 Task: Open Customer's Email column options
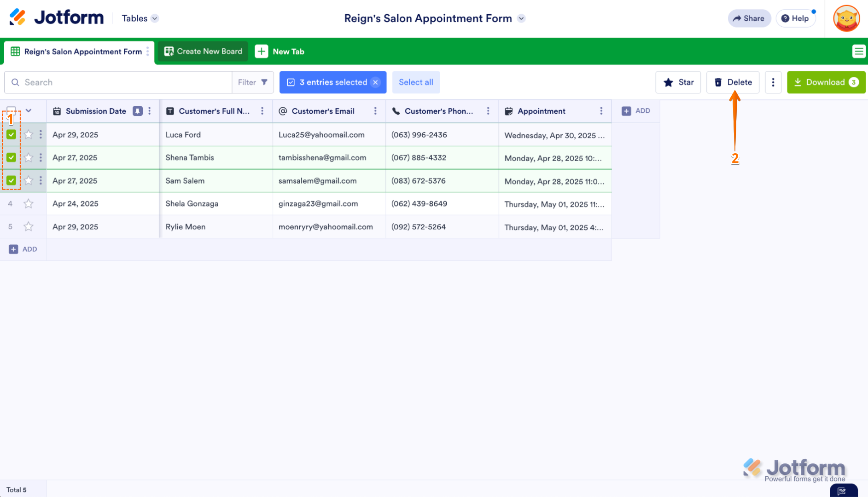pyautogui.click(x=375, y=111)
